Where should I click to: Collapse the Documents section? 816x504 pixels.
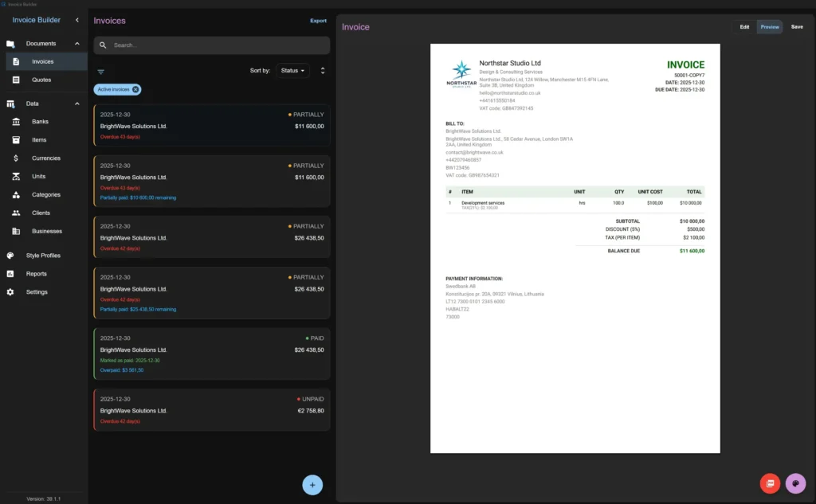pyautogui.click(x=76, y=43)
